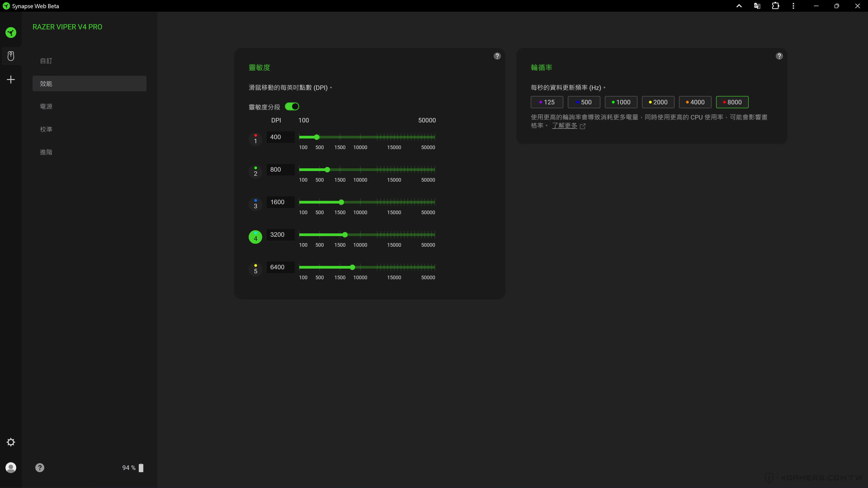
Task: Click the stage 2 DPI slider handle
Action: (x=327, y=170)
